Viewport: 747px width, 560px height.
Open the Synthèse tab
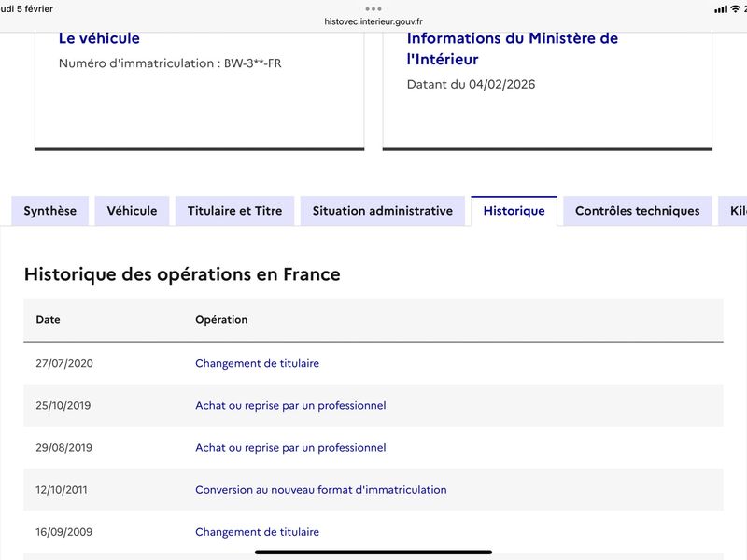pos(50,211)
